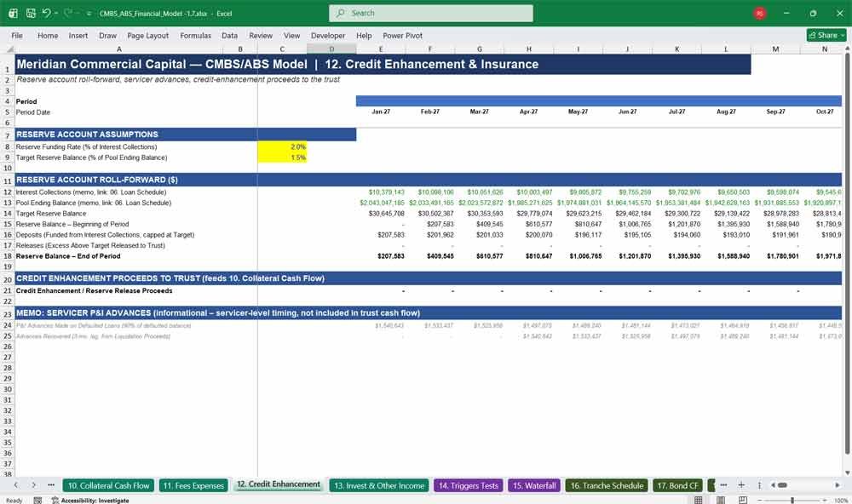
Task: Save the workbook with the Save icon
Action: click(31, 13)
